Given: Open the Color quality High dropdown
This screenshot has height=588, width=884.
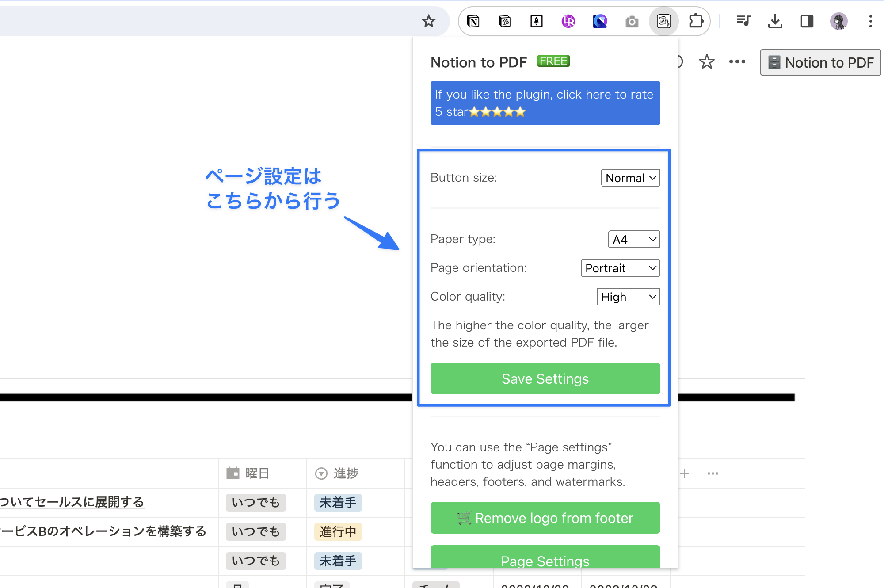Looking at the screenshot, I should 628,297.
